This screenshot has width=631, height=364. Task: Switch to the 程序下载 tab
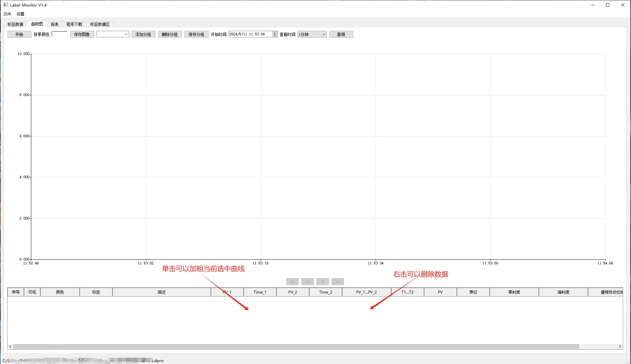click(x=74, y=24)
